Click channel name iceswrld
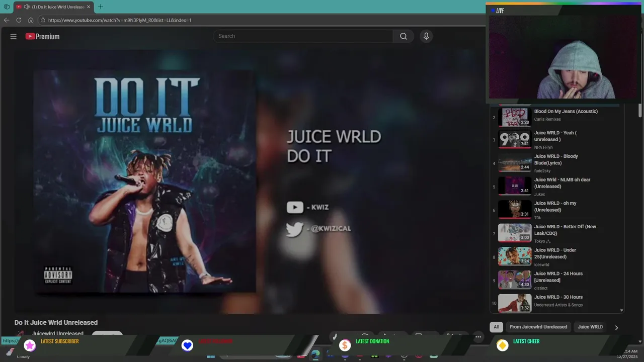The image size is (644, 362). coord(542,264)
